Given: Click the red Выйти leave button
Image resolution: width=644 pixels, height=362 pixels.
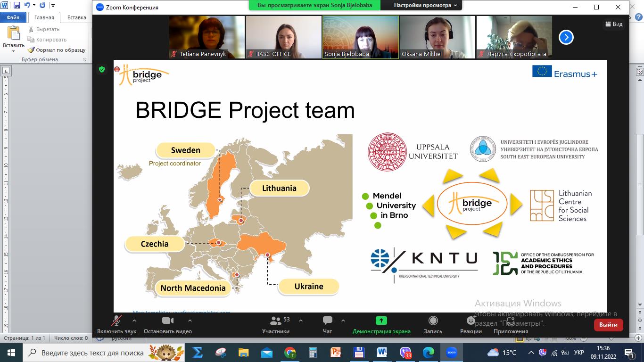Looking at the screenshot, I should [x=609, y=325].
